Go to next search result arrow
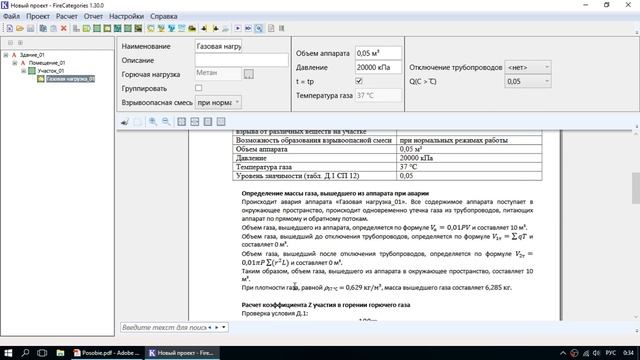Image resolution: width=640 pixels, height=360 pixels. coord(217,327)
